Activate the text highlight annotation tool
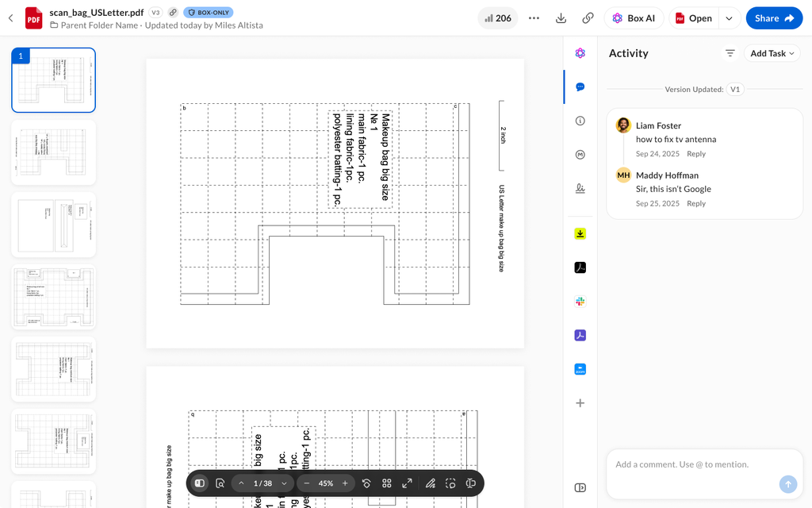812x508 pixels. click(x=471, y=483)
